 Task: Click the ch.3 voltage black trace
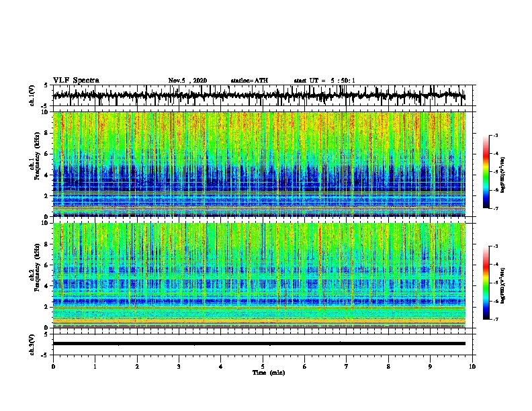pyautogui.click(x=259, y=344)
